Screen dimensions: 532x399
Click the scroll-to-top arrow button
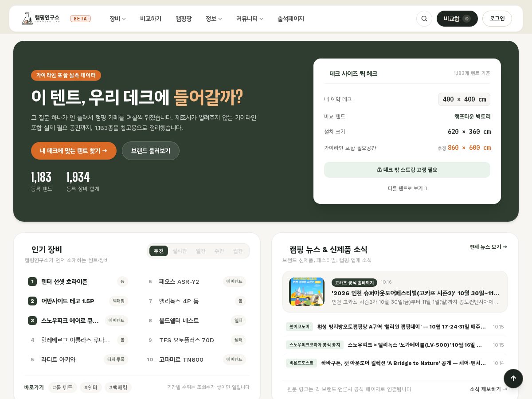click(x=513, y=379)
